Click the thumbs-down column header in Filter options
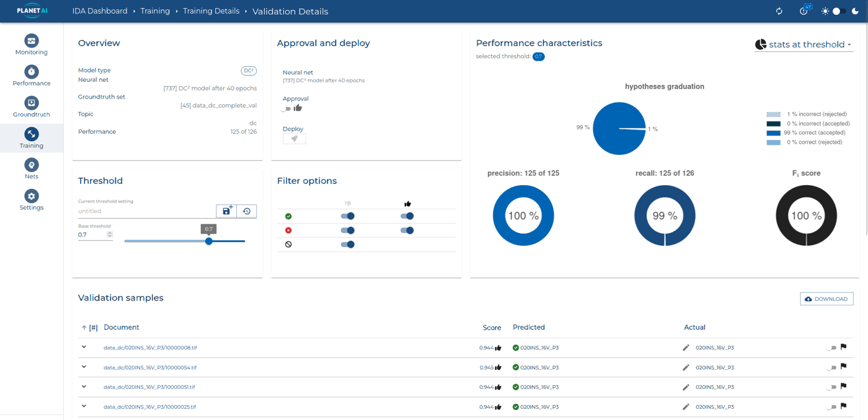This screenshot has height=420, width=868. [348, 203]
